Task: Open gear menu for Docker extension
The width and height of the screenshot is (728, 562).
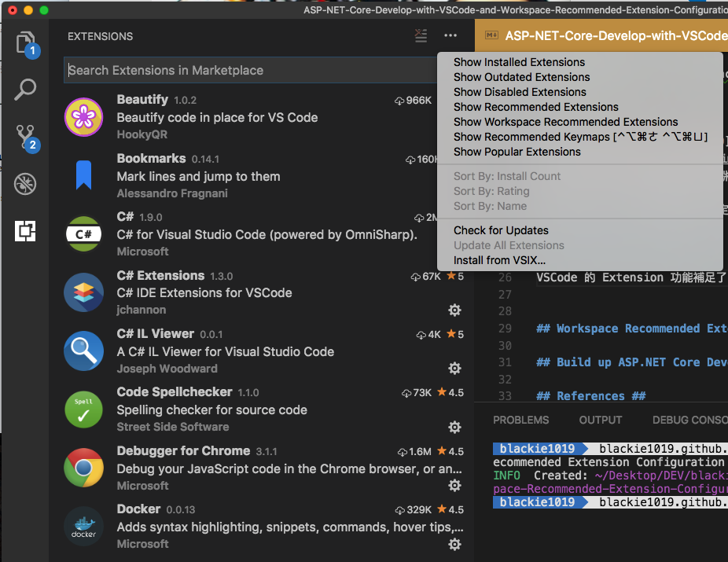Action: pyautogui.click(x=454, y=544)
